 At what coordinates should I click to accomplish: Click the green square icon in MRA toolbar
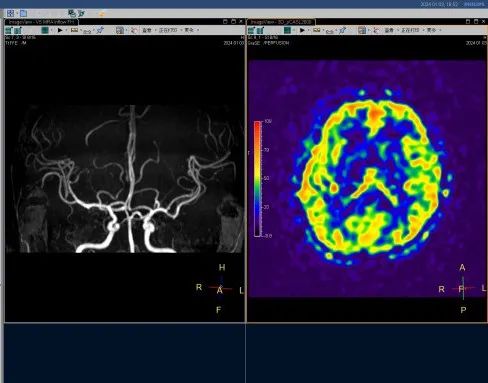click(x=45, y=30)
